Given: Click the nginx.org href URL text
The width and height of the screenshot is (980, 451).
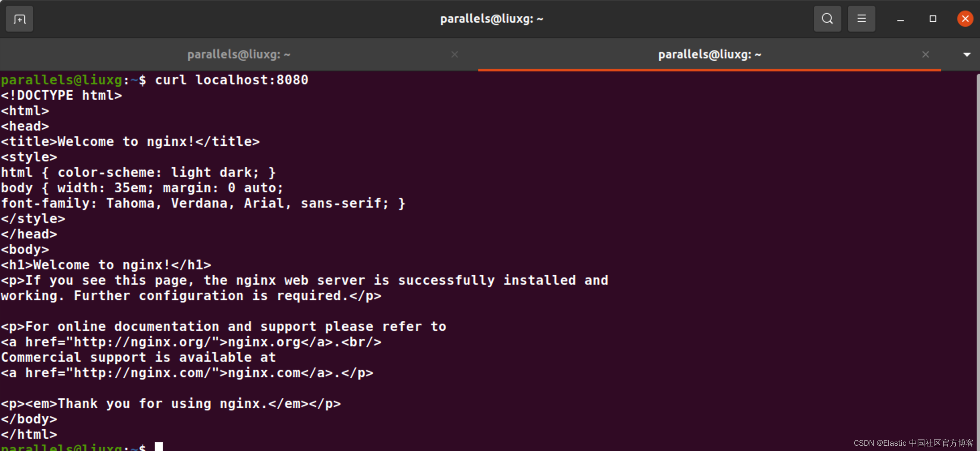Looking at the screenshot, I should point(143,342).
